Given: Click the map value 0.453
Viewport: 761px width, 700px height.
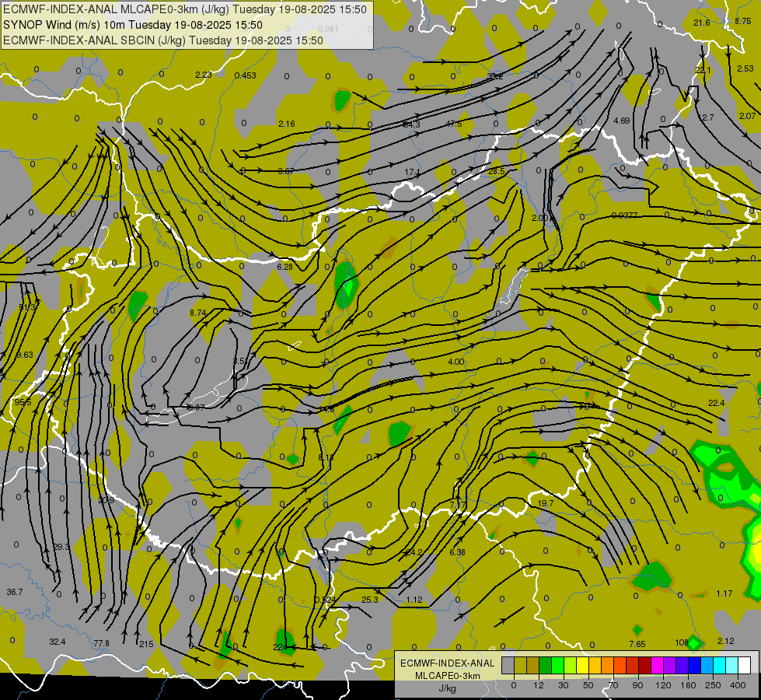Looking at the screenshot, I should [245, 75].
